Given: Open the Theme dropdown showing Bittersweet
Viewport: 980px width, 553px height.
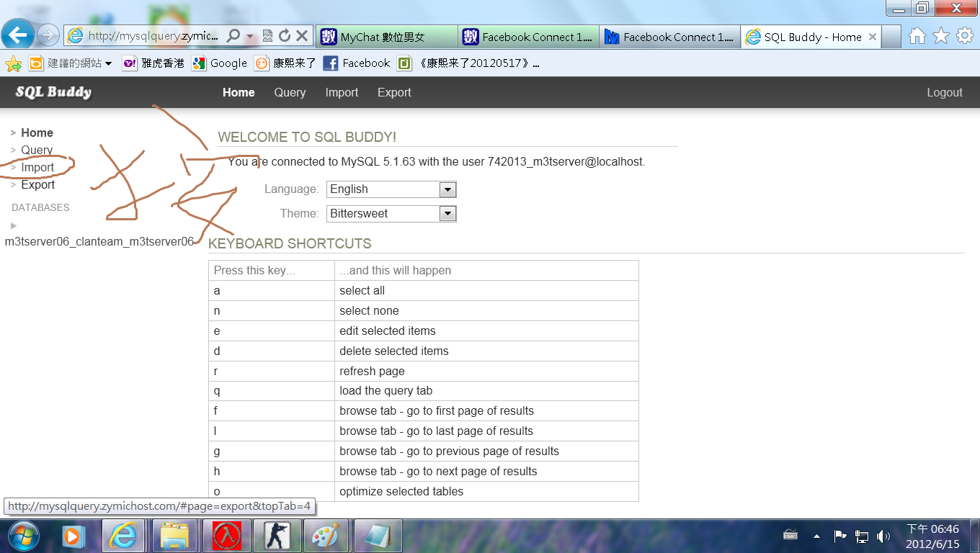Looking at the screenshot, I should pos(391,214).
